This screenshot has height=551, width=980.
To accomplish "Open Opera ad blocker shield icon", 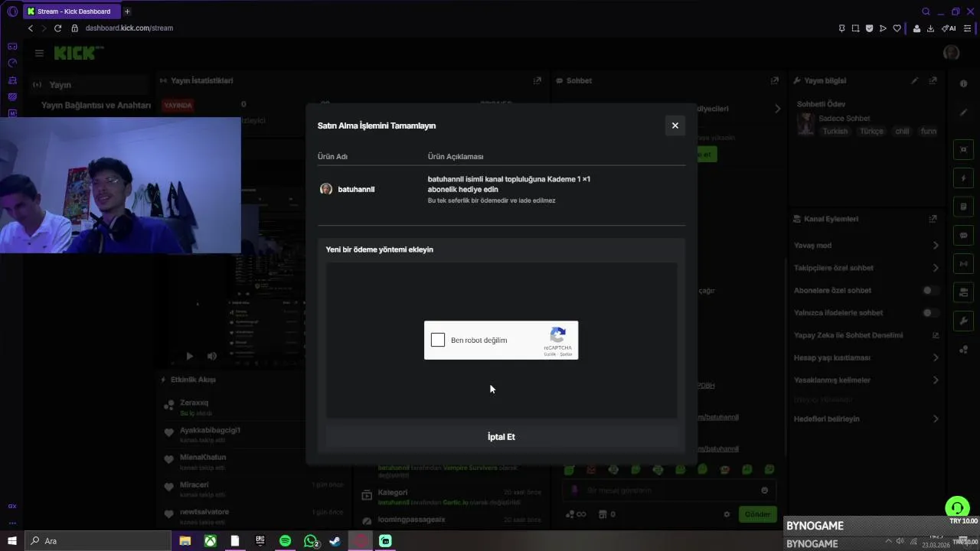I will pos(869,28).
